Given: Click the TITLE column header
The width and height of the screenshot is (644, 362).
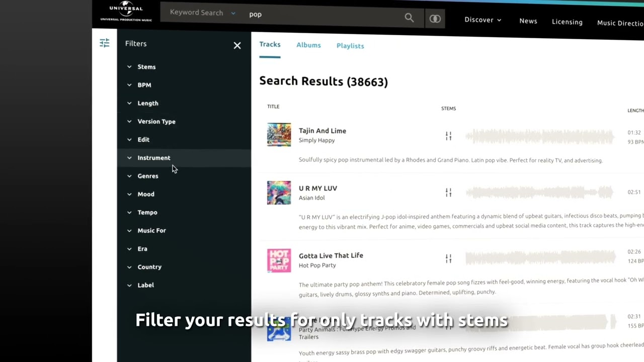Looking at the screenshot, I should click(273, 107).
